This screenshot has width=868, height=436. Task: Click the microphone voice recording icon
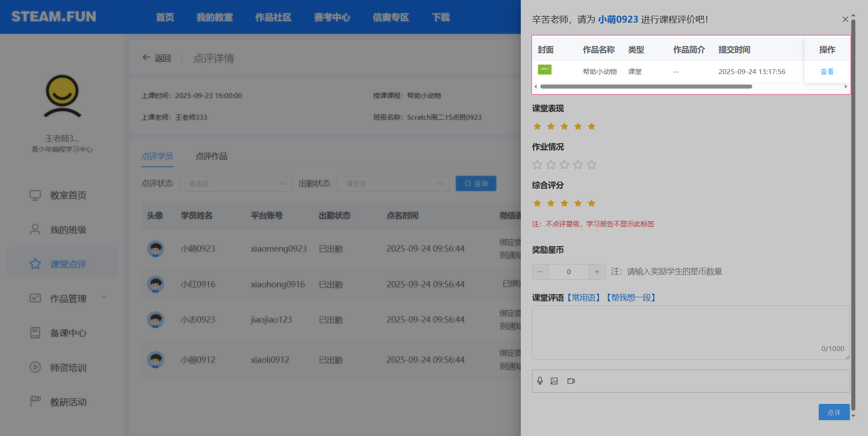tap(540, 381)
